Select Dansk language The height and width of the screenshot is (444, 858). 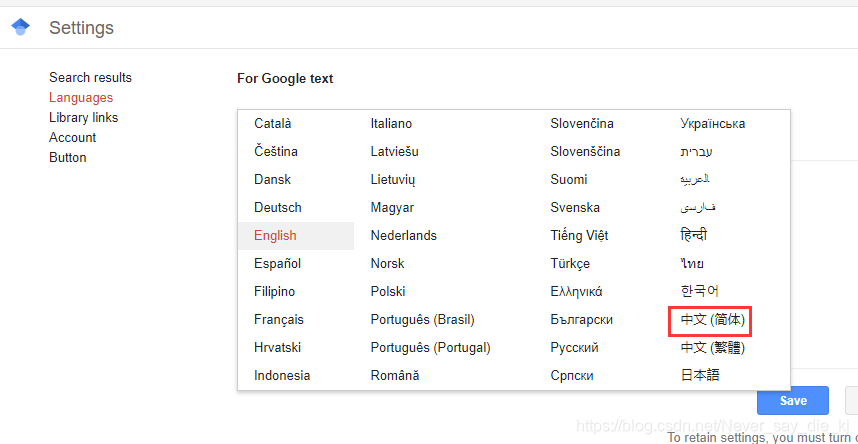[273, 180]
